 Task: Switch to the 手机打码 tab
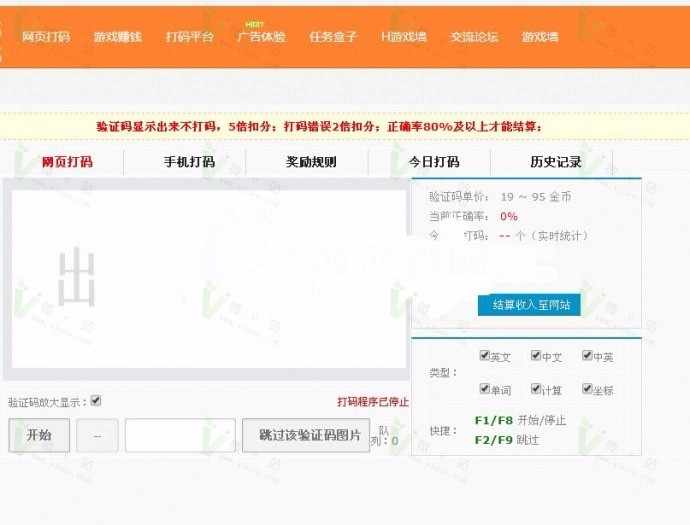point(189,162)
